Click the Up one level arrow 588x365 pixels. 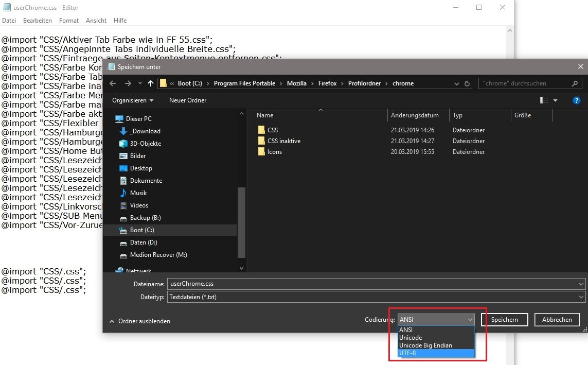[x=151, y=83]
